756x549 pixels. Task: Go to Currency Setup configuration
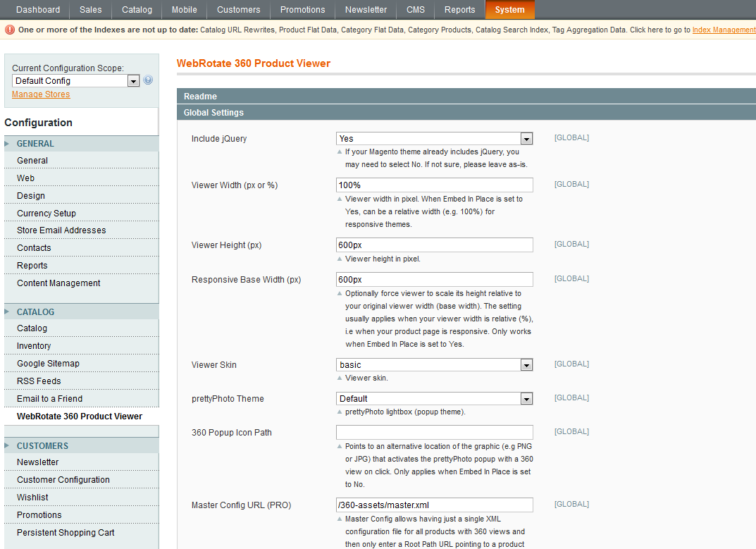click(82, 214)
